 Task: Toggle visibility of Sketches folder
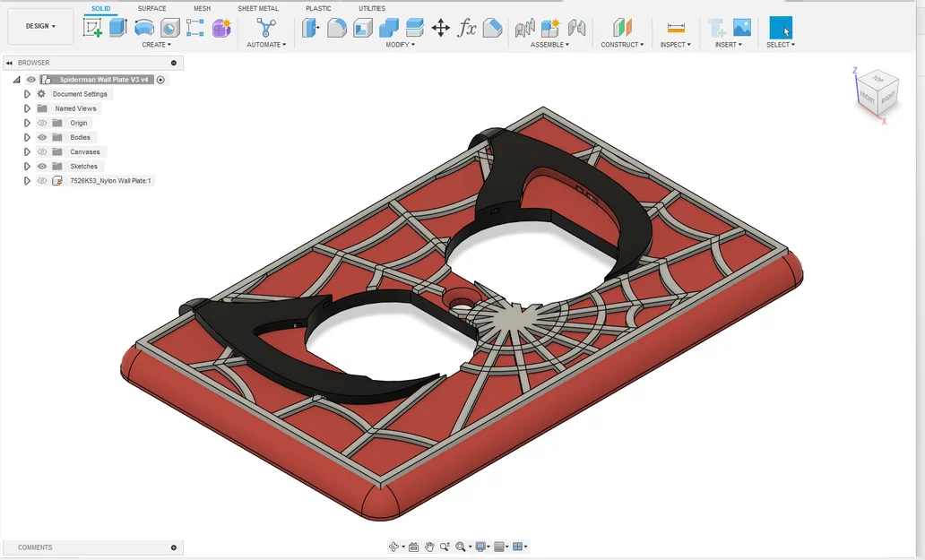(x=42, y=167)
